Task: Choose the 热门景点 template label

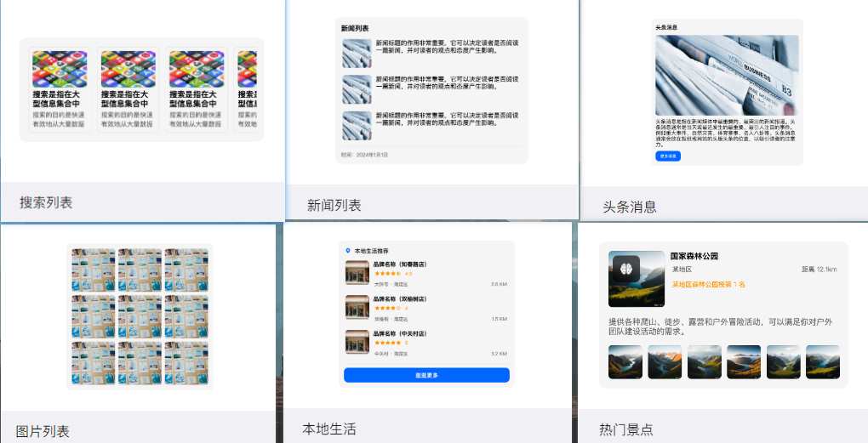Action: (625, 429)
